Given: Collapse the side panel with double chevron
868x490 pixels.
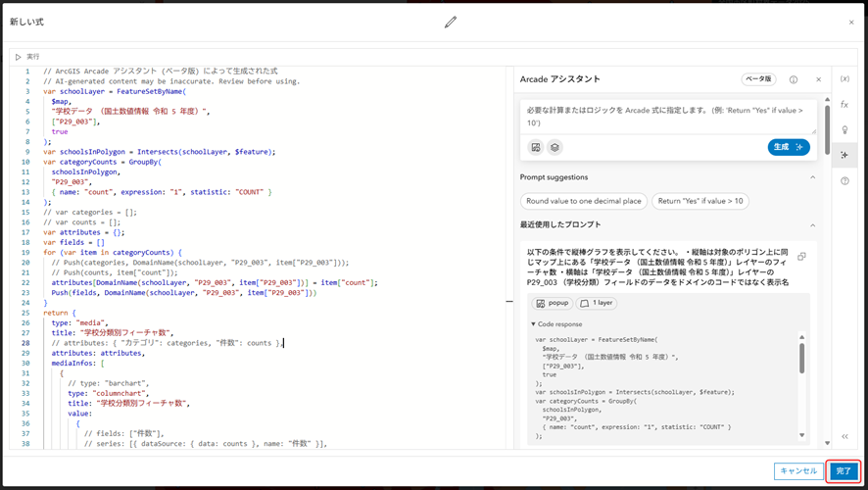Looking at the screenshot, I should [844, 436].
